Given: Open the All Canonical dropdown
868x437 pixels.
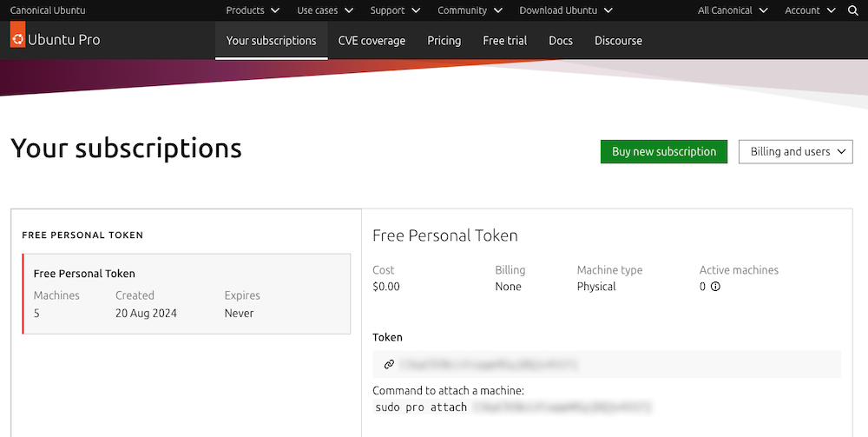Looking at the screenshot, I should tap(733, 10).
